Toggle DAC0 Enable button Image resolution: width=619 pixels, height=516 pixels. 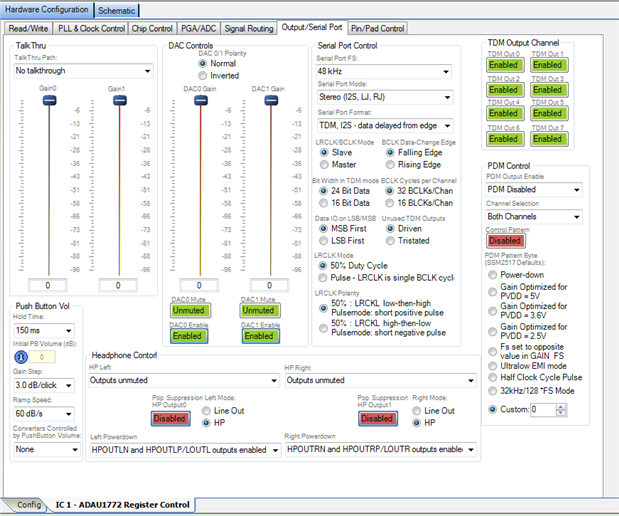point(189,336)
